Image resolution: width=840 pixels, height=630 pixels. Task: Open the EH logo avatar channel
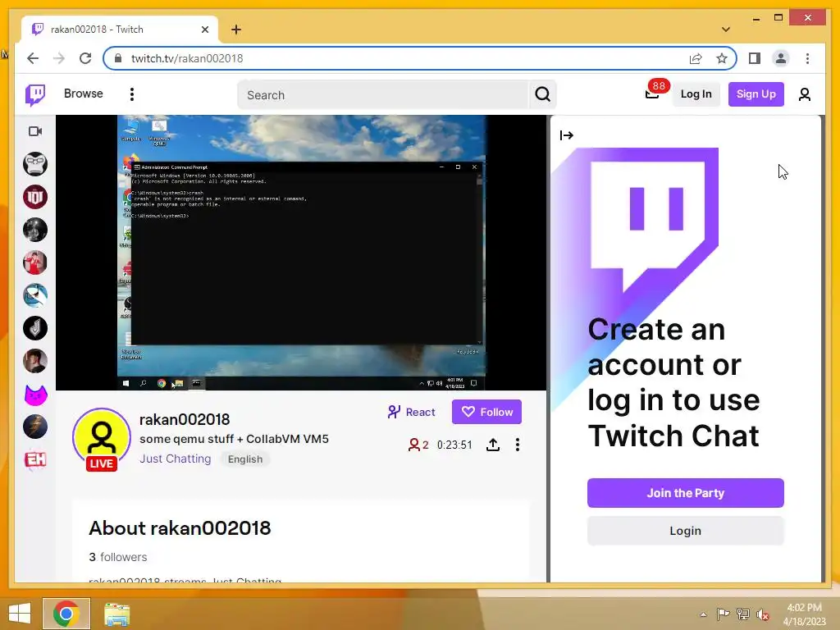click(35, 459)
